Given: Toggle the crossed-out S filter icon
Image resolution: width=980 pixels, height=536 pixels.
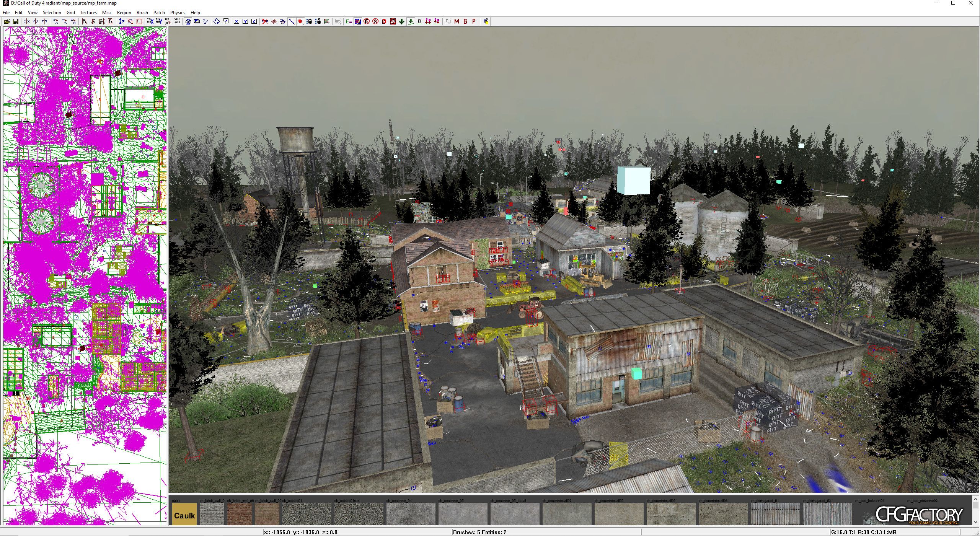Looking at the screenshot, I should pyautogui.click(x=375, y=21).
